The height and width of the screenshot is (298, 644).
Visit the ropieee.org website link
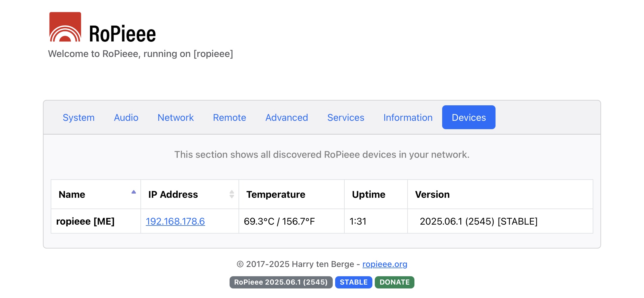tap(385, 264)
